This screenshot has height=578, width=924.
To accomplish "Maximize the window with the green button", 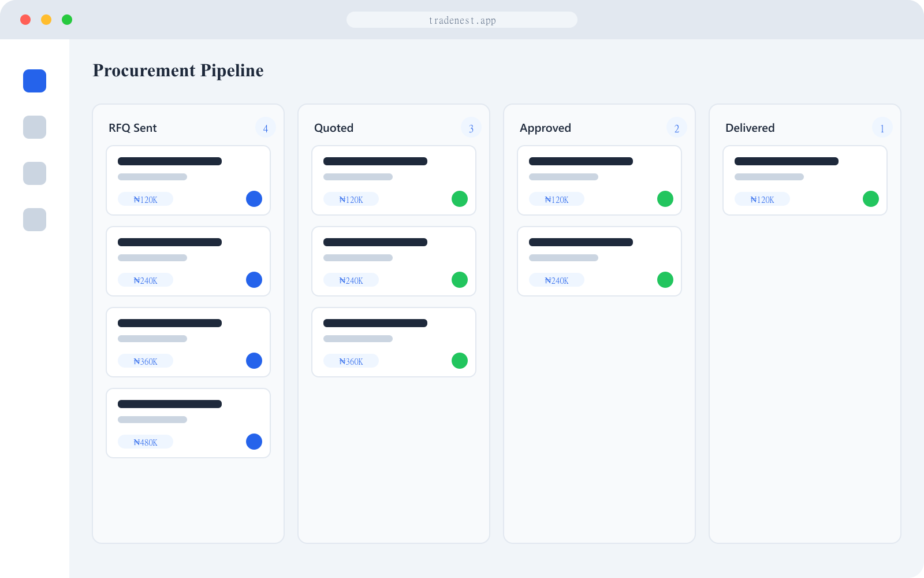I will pos(67,20).
